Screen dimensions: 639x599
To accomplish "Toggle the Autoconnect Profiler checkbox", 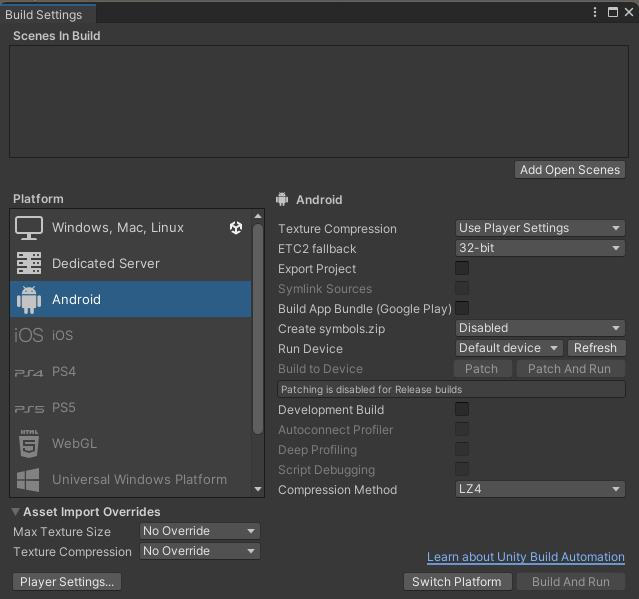I will (x=462, y=429).
